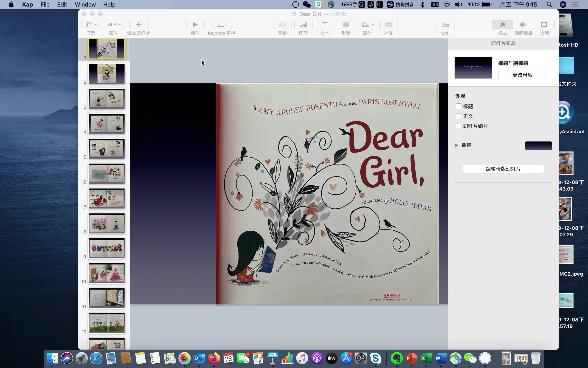Image resolution: width=588 pixels, height=368 pixels.
Task: Open the Trash in the Dock
Action: click(536, 358)
